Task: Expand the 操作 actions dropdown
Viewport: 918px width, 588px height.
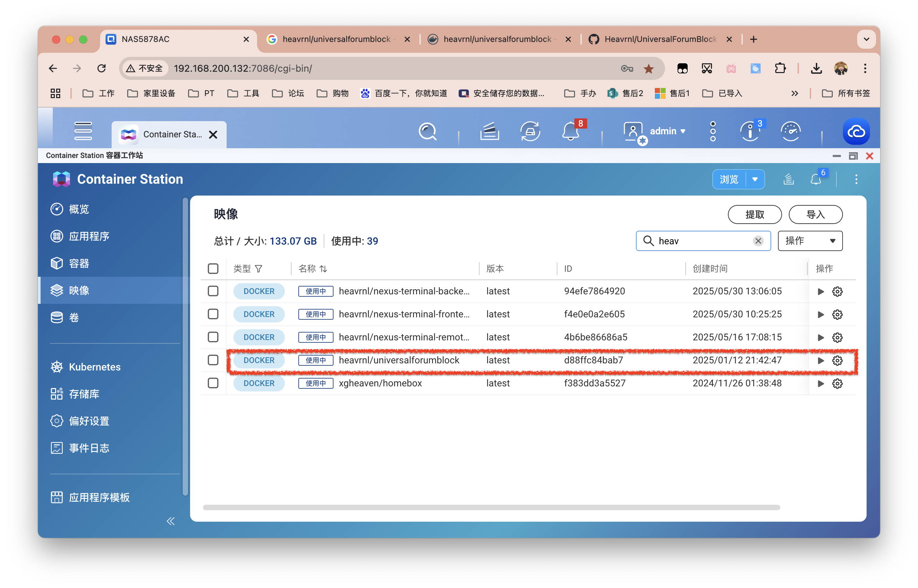Action: [810, 241]
